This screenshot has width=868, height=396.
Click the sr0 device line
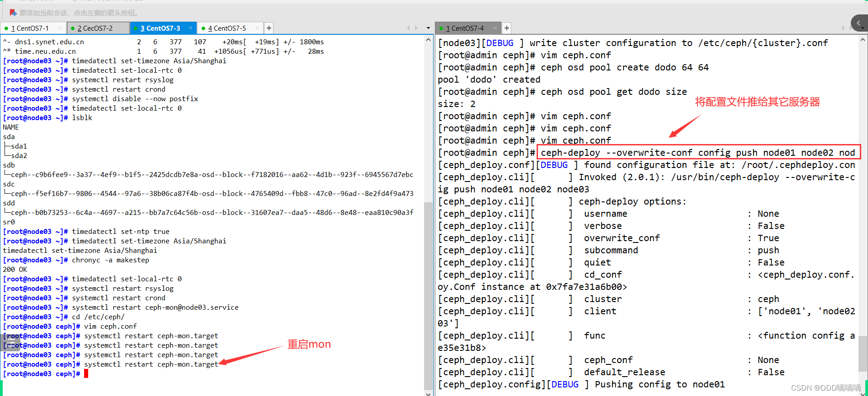[x=9, y=222]
